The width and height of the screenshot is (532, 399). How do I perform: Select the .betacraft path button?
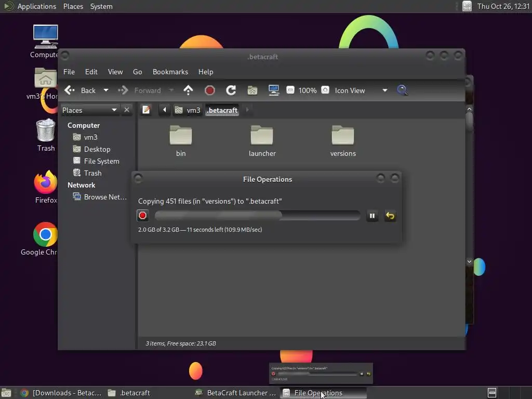222,110
